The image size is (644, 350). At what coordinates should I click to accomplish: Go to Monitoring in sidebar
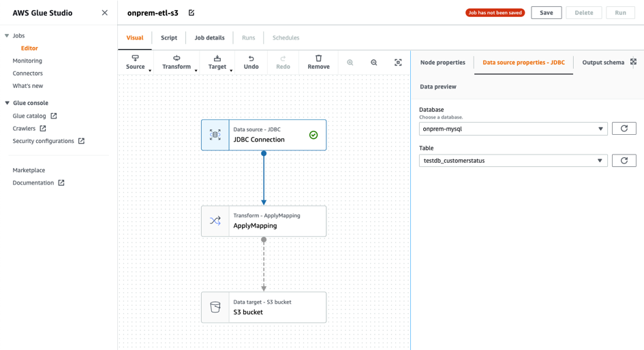click(x=27, y=61)
